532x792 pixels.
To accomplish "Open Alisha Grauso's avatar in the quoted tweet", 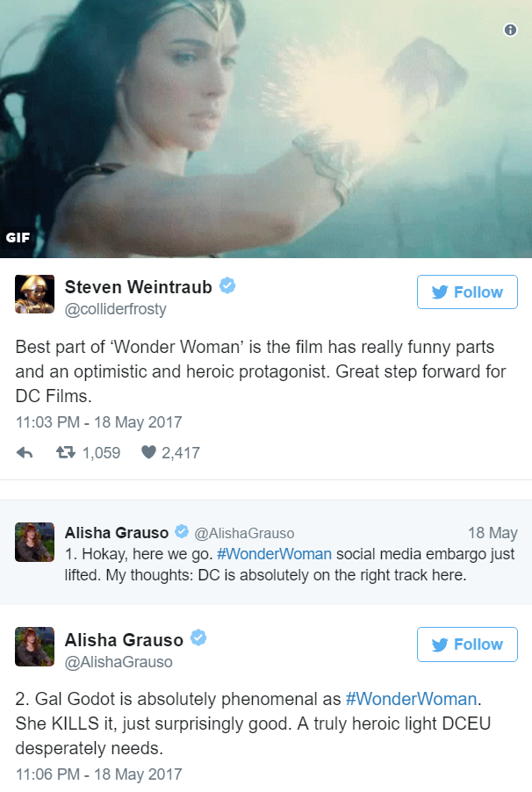I will 34,542.
